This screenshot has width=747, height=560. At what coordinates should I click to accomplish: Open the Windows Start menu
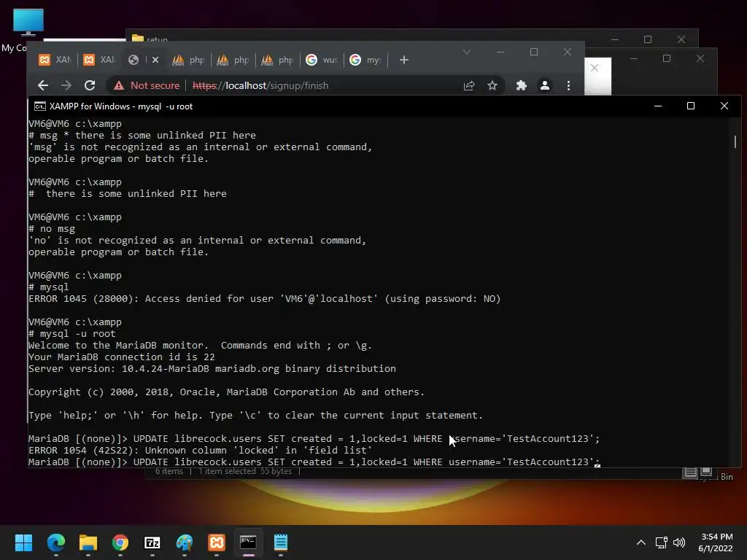(x=23, y=542)
